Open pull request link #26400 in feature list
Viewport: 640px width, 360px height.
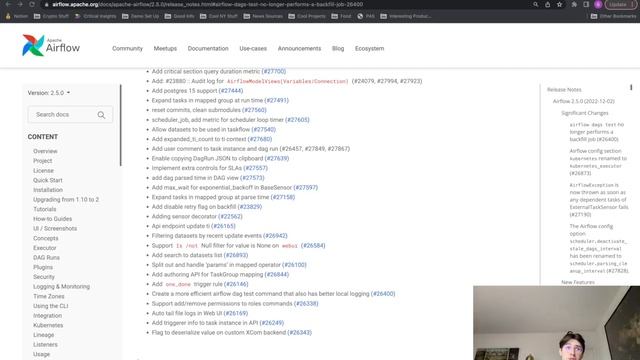coord(383,294)
